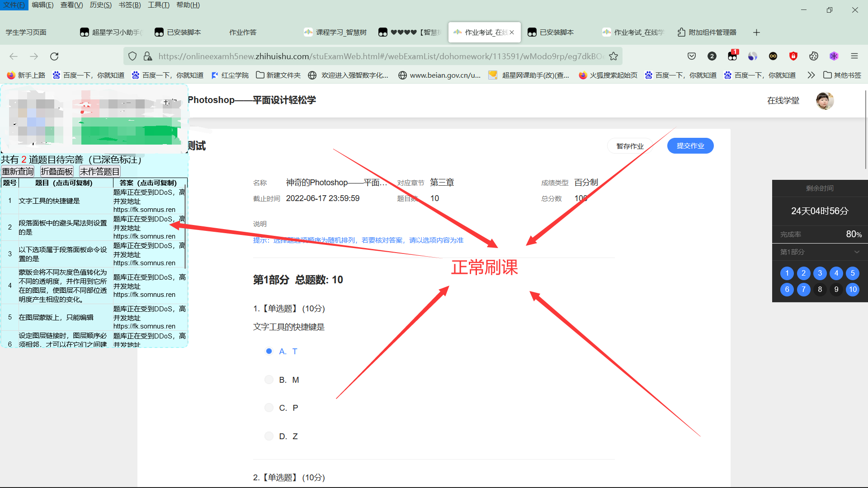Click the infinity icon extension in toolbar
868x488 pixels.
pyautogui.click(x=773, y=56)
